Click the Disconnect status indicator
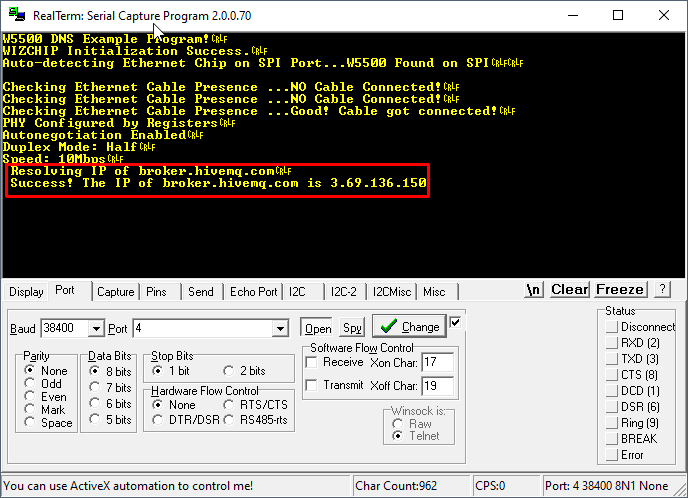This screenshot has height=498, width=688. (x=612, y=327)
